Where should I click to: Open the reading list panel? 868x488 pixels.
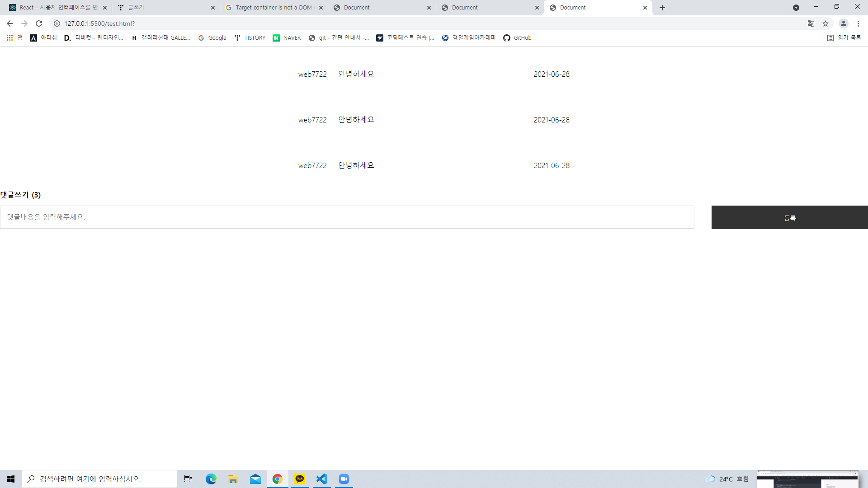click(x=844, y=38)
